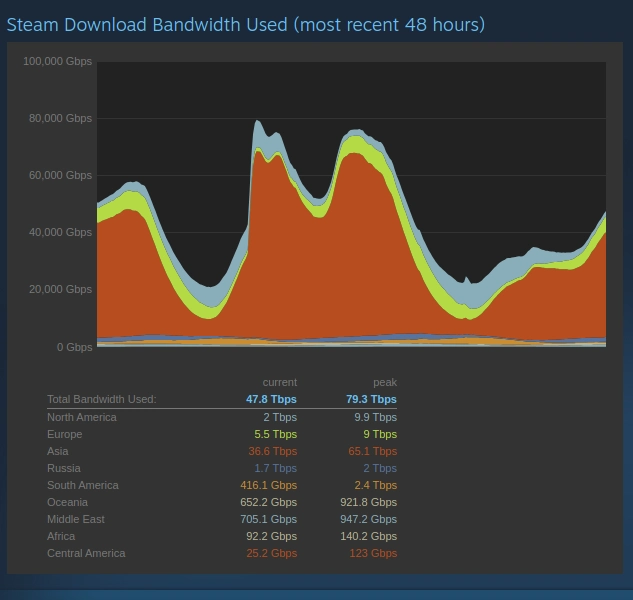633x600 pixels.
Task: Click South America current value 416.1 Gbps
Action: coord(269,485)
